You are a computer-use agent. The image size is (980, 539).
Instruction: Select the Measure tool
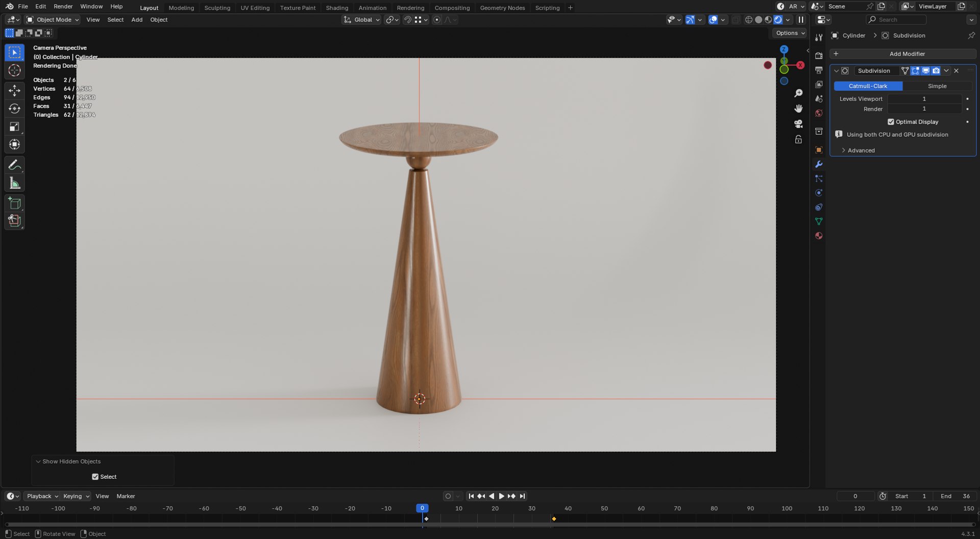click(x=14, y=183)
